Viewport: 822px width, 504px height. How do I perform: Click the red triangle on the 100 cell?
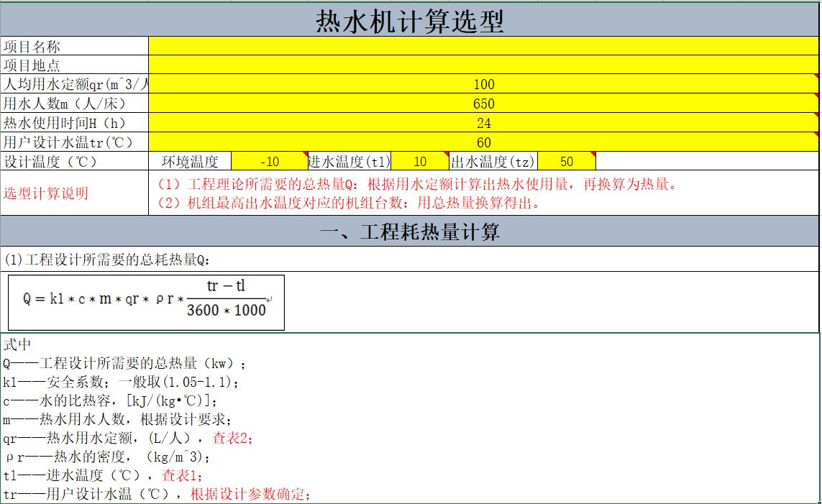816,78
